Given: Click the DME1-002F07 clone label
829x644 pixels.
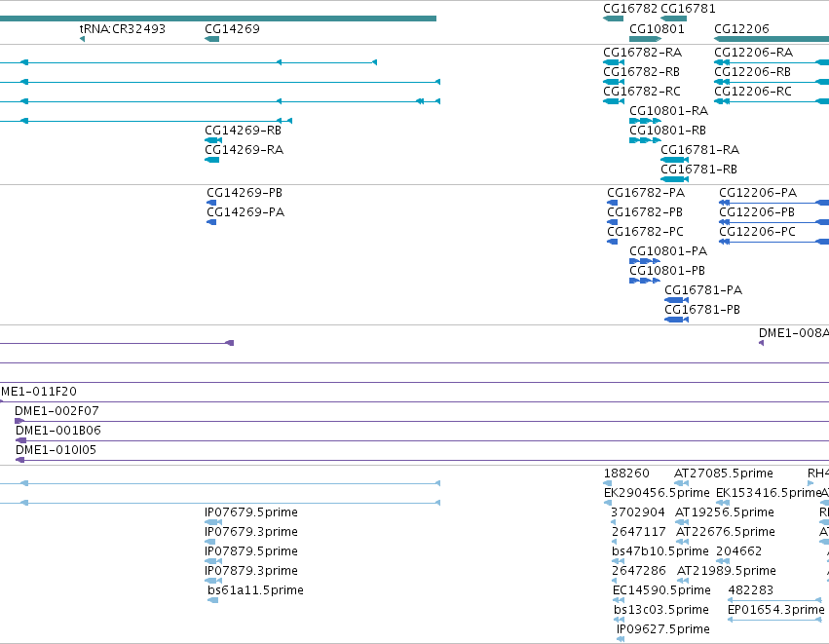Looking at the screenshot, I should coord(57,411).
